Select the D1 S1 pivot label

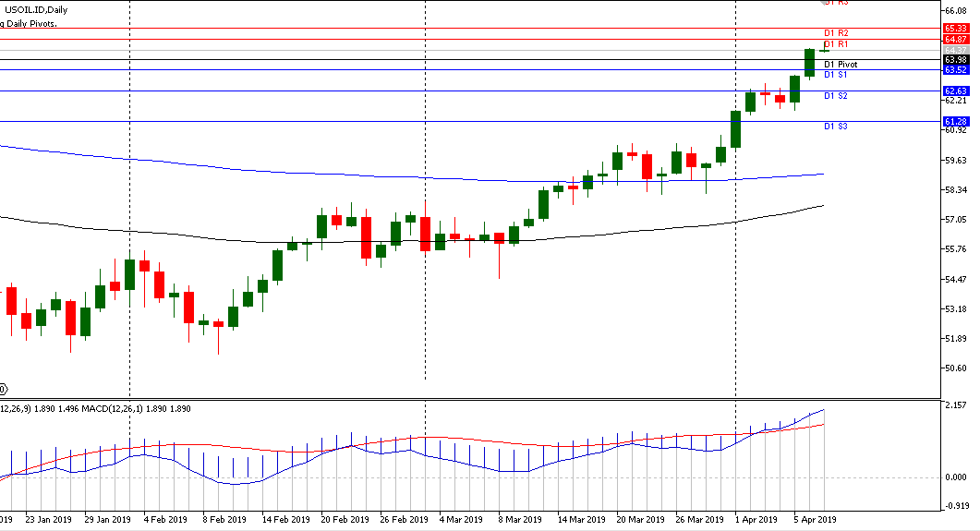[836, 74]
